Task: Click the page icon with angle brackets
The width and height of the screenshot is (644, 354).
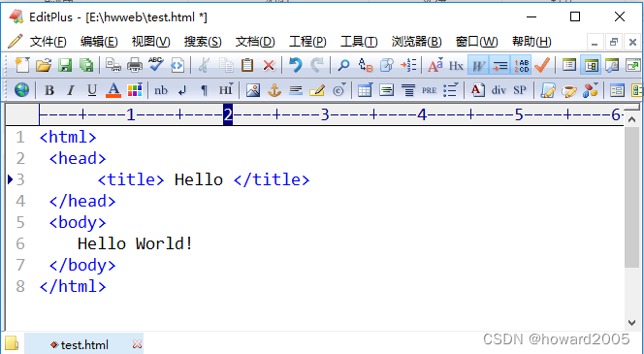Action: pyautogui.click(x=177, y=65)
